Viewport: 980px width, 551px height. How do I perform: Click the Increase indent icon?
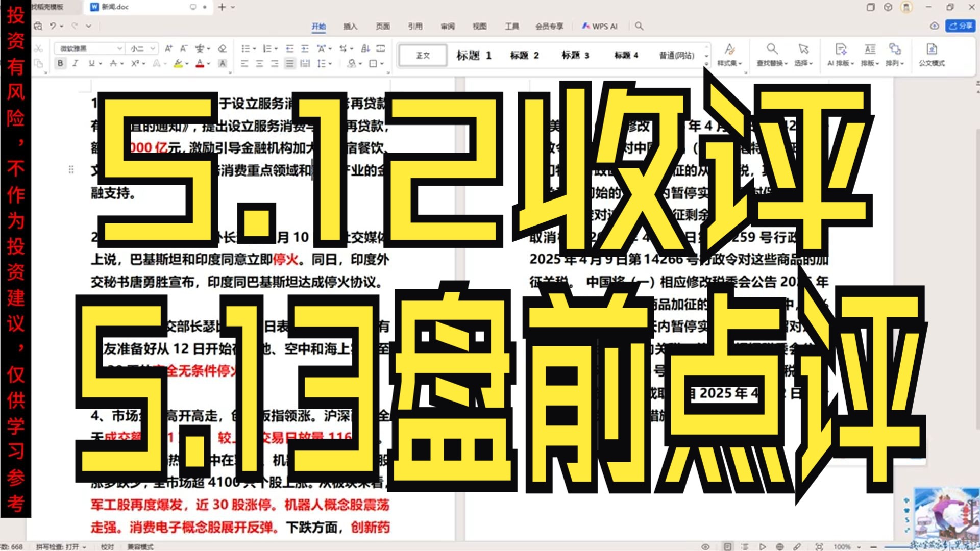pos(305,48)
